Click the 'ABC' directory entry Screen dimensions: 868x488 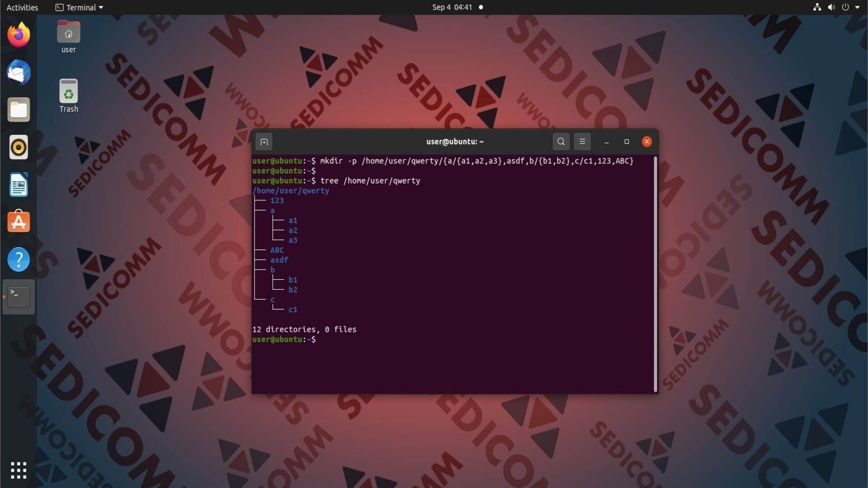pos(277,250)
